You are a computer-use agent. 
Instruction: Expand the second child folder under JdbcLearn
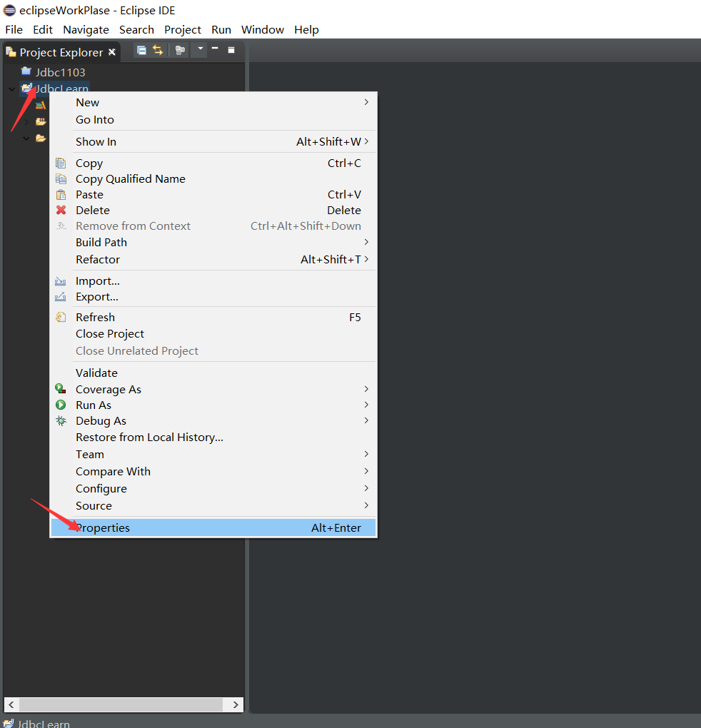26,122
